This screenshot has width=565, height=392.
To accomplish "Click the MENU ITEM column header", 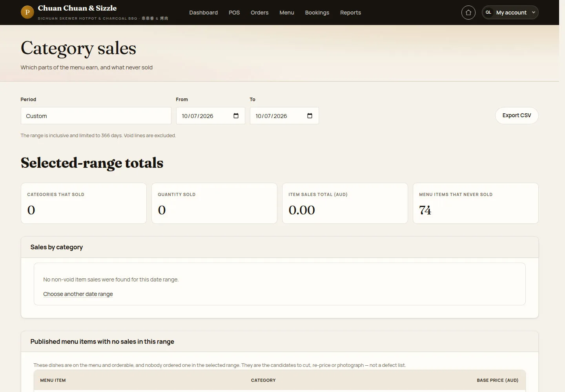I will (x=53, y=380).
